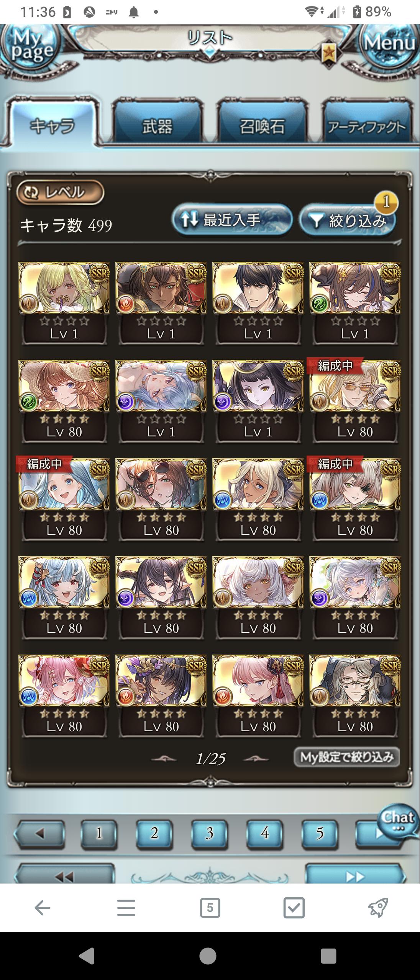Jump to last page with double-arrow button
The width and height of the screenshot is (420, 980).
point(355,875)
